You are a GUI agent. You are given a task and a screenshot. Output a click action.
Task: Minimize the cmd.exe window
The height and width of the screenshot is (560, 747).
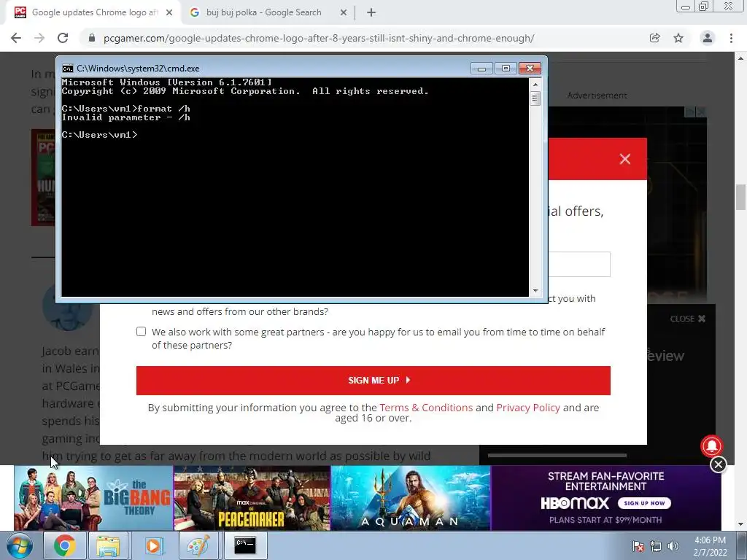481,69
